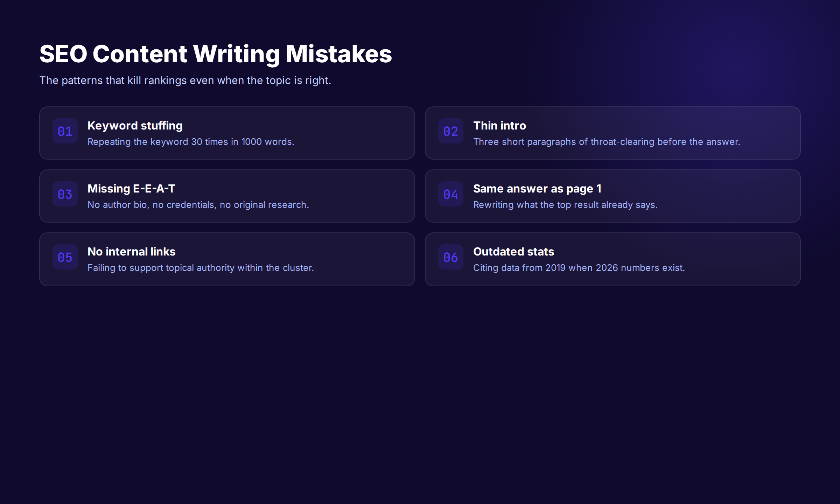The image size is (840, 504).
Task: Select the "Missing E-E-A-T" heading
Action: coord(131,189)
